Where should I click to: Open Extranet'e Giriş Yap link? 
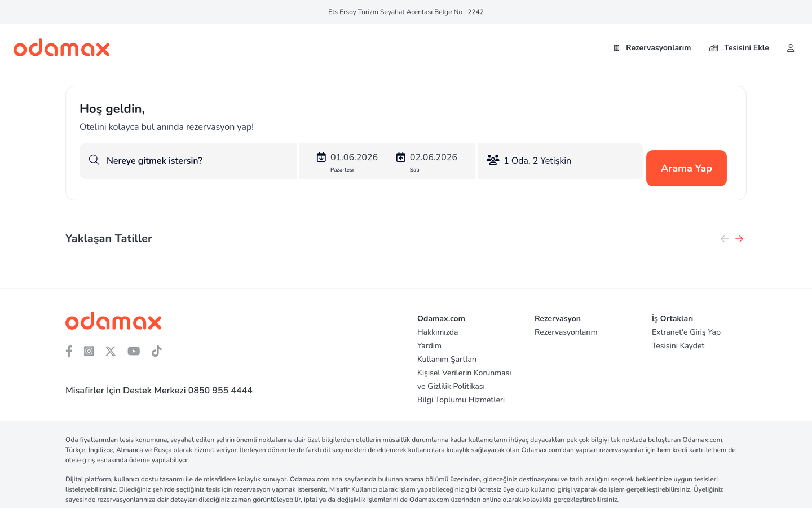(686, 332)
